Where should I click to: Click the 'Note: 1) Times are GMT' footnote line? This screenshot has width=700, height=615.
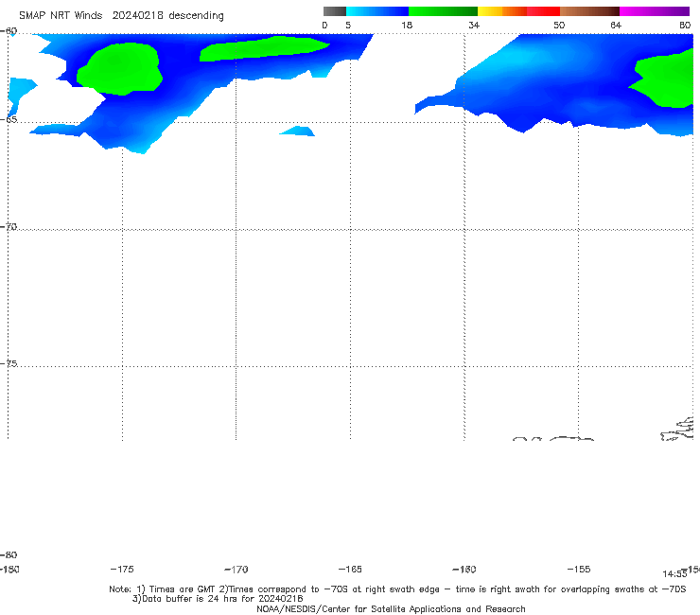point(397,589)
